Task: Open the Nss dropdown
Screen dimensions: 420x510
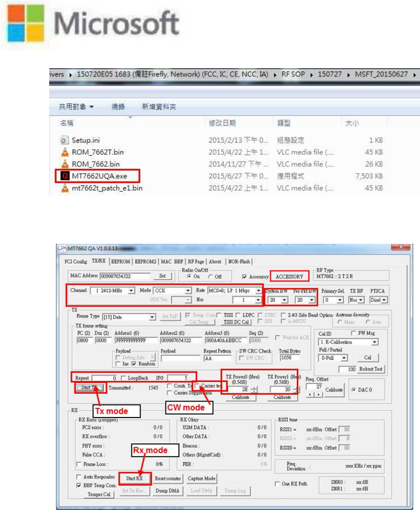Action: click(258, 300)
